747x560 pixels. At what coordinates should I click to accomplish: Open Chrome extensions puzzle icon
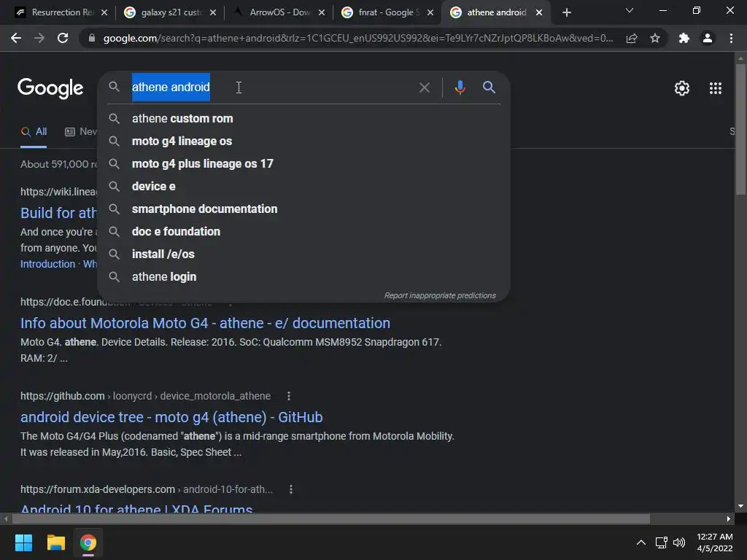[684, 38]
